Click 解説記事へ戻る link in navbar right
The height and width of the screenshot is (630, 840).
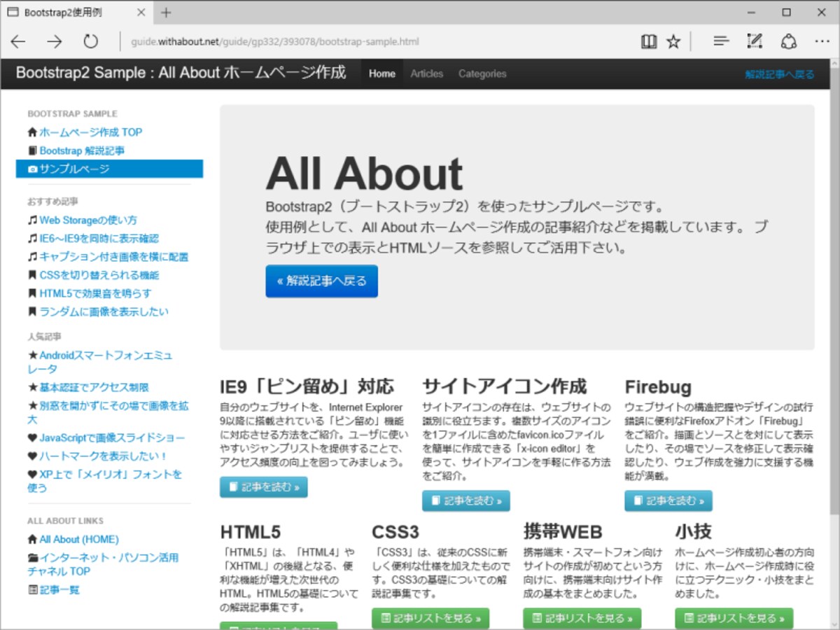pyautogui.click(x=780, y=74)
